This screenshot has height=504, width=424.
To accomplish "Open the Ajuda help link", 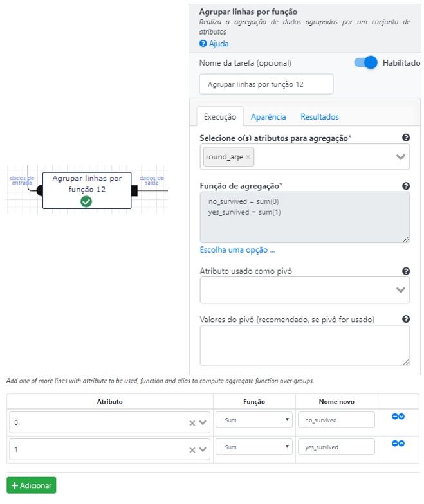I will pyautogui.click(x=214, y=44).
